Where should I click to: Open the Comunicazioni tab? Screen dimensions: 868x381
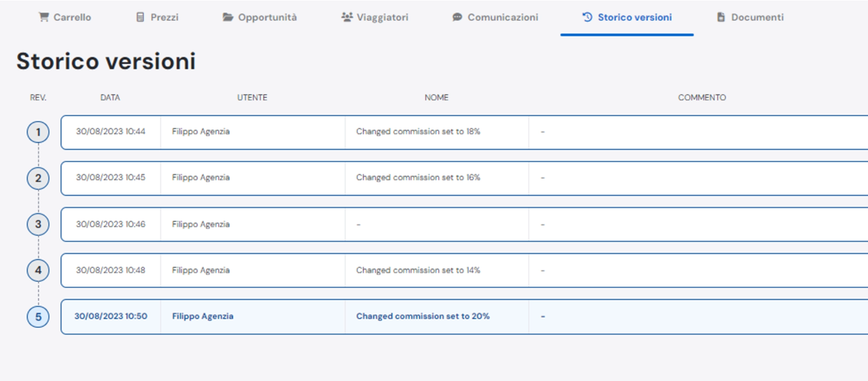point(495,17)
